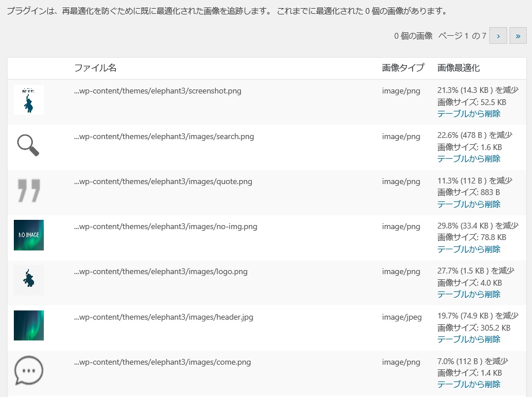This screenshot has width=532, height=397.
Task: Click the search.png magnifier icon
Action: [x=28, y=145]
